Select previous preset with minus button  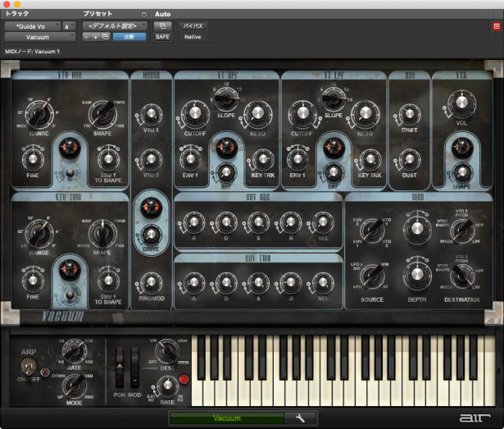86,37
